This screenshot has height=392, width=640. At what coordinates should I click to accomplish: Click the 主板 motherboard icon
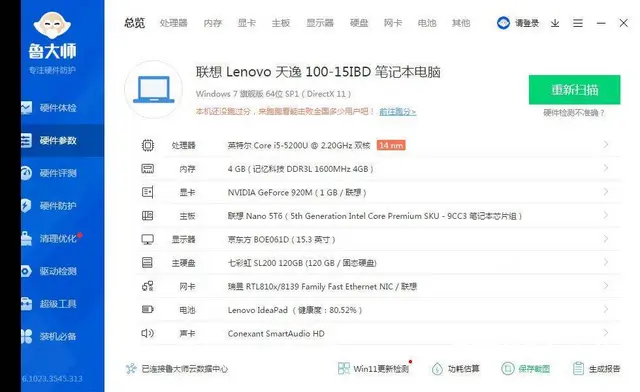tap(148, 216)
